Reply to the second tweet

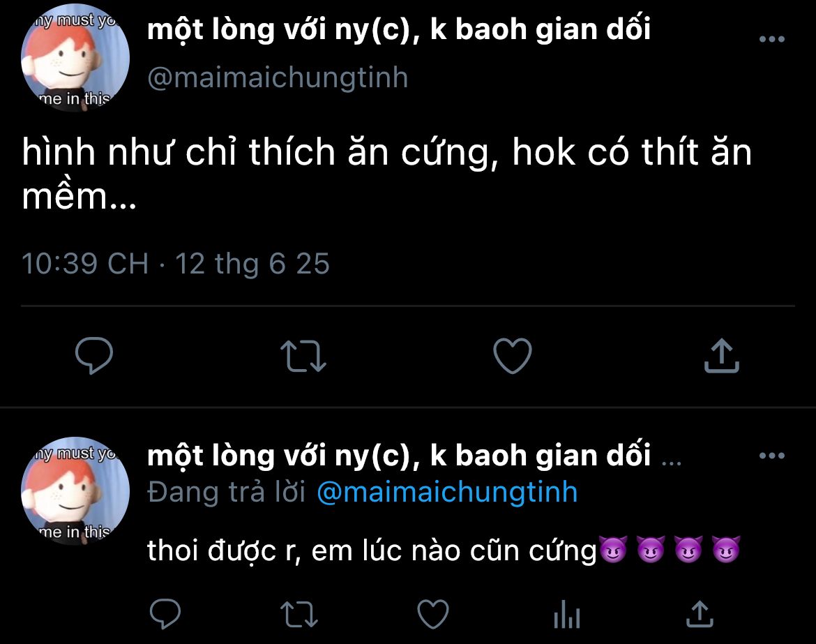click(165, 614)
